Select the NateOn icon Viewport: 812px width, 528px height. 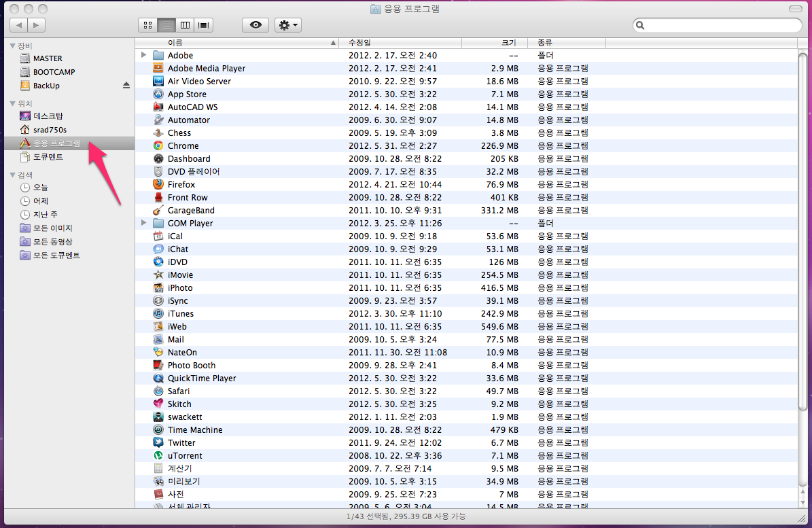tap(158, 353)
